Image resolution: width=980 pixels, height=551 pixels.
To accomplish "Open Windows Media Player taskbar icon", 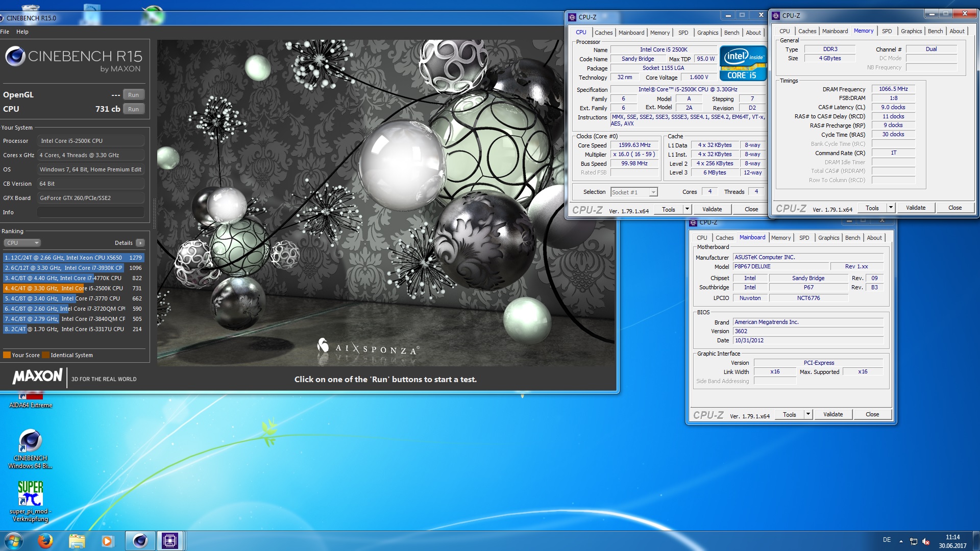I will tap(107, 541).
